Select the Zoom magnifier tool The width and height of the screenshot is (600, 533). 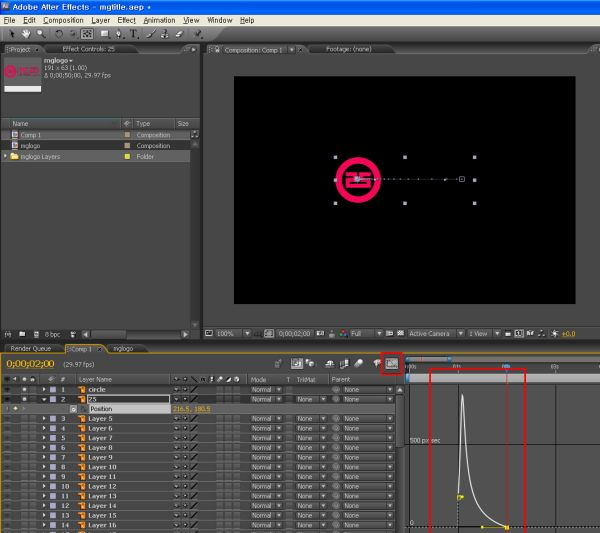41,34
